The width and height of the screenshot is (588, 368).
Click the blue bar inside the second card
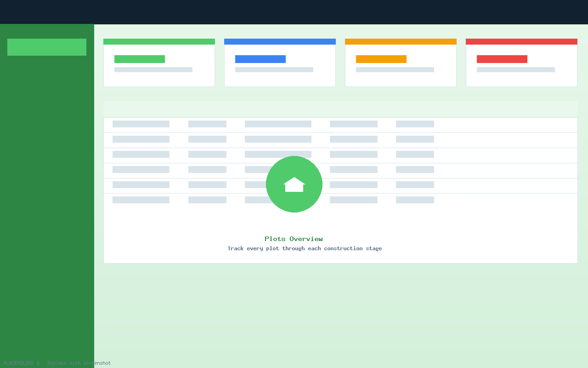(x=260, y=59)
